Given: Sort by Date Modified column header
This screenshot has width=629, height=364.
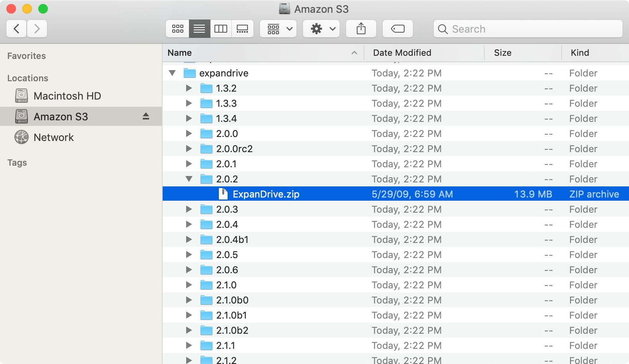Looking at the screenshot, I should tap(424, 53).
